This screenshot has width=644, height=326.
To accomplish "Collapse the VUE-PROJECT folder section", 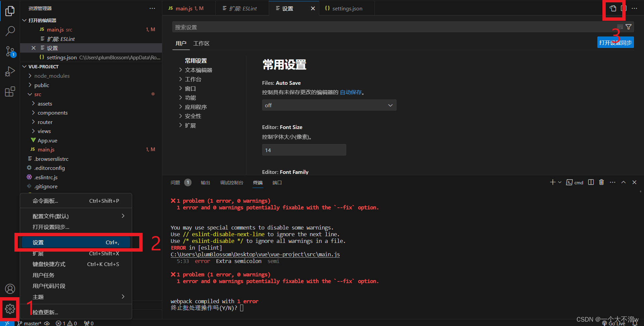I will coord(91,67).
